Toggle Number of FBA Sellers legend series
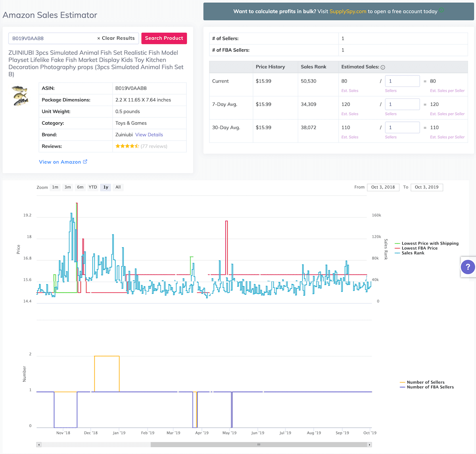Image resolution: width=476 pixels, height=454 pixels. pos(427,387)
